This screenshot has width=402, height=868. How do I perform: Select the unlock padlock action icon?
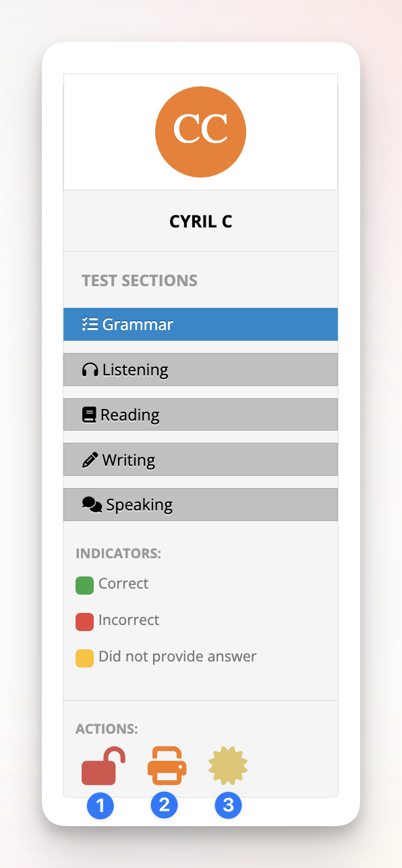point(100,766)
